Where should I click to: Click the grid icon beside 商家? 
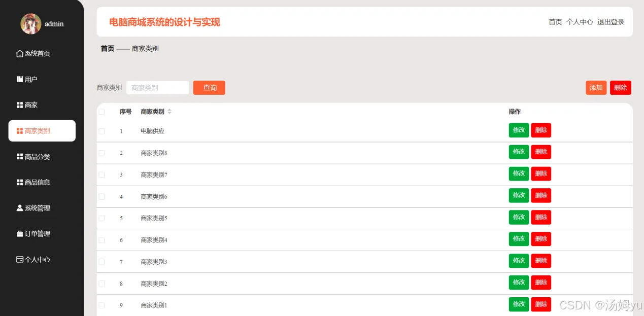[20, 105]
